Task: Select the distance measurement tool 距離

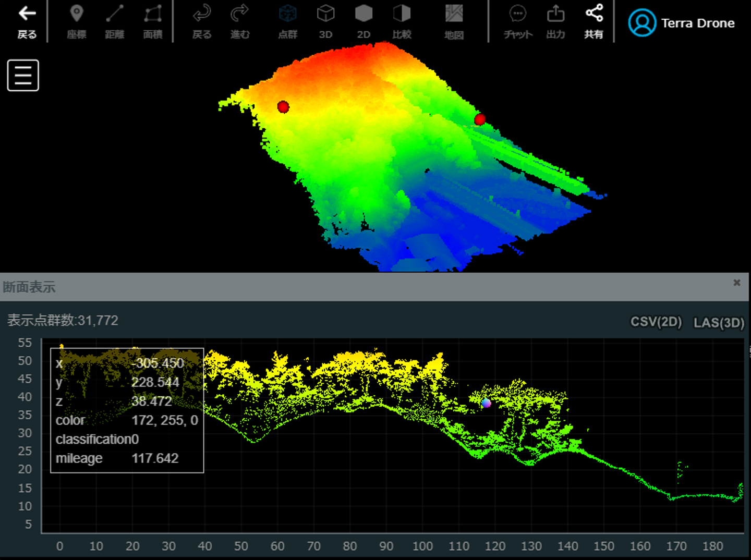Action: click(x=115, y=22)
